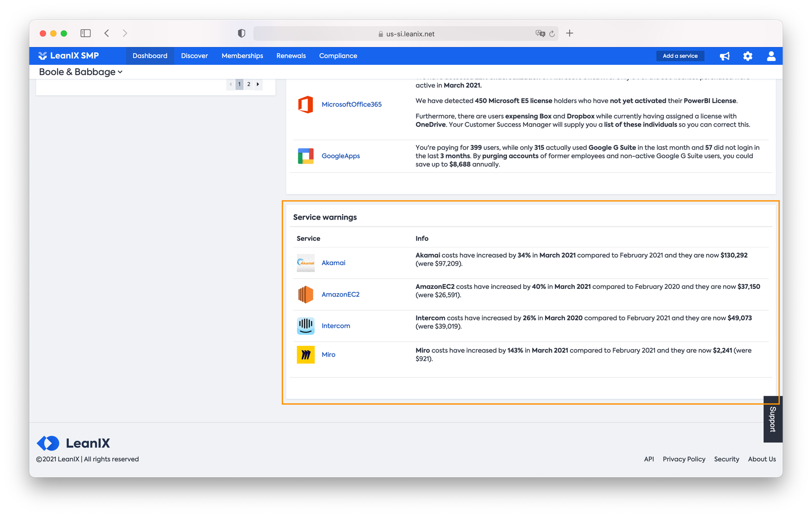Viewport: 812px width, 516px height.
Task: Click the MicrosoftOffice365 logo icon
Action: (x=305, y=104)
